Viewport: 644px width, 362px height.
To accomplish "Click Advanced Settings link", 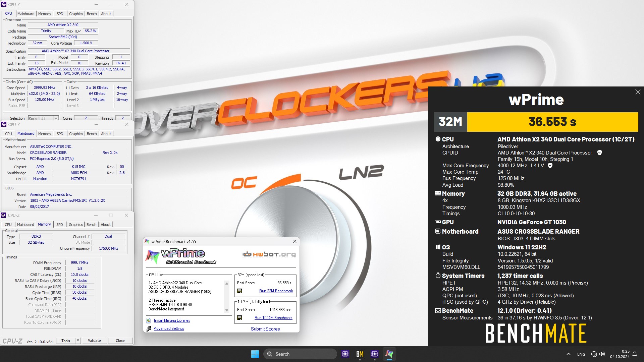I will click(x=169, y=328).
